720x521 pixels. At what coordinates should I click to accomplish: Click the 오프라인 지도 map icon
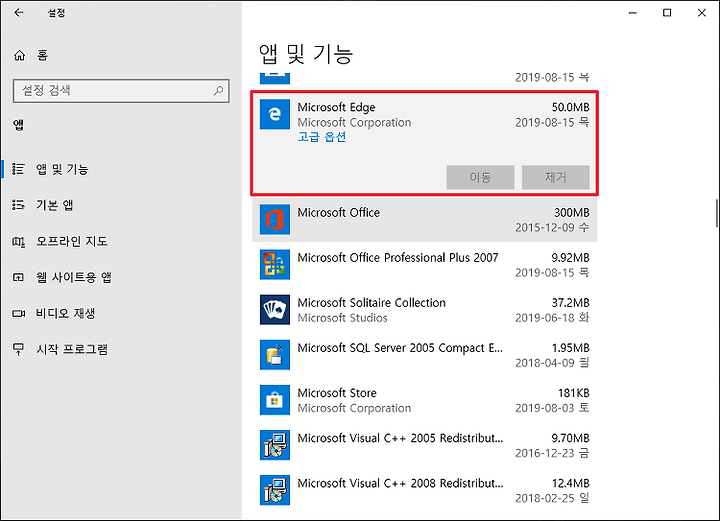[x=18, y=241]
